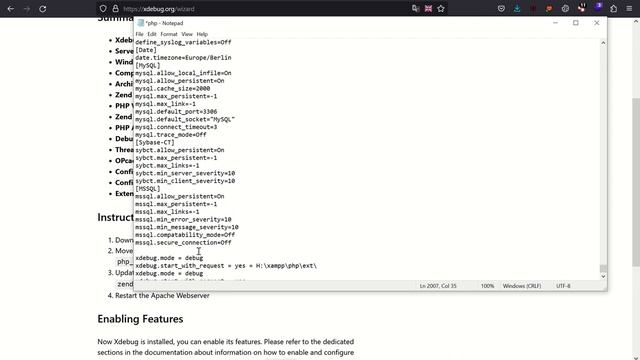
Task: Click the sybct.min_server_severity=10 line
Action: (x=185, y=173)
